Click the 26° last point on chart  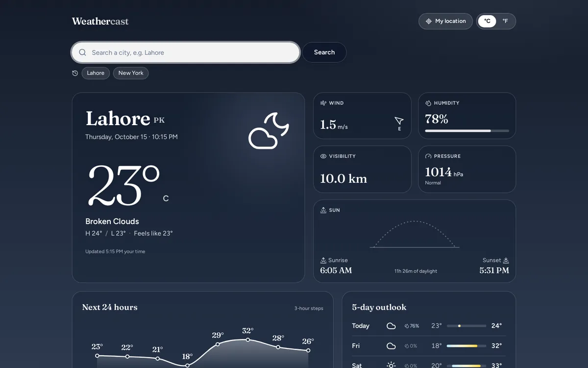coord(308,350)
